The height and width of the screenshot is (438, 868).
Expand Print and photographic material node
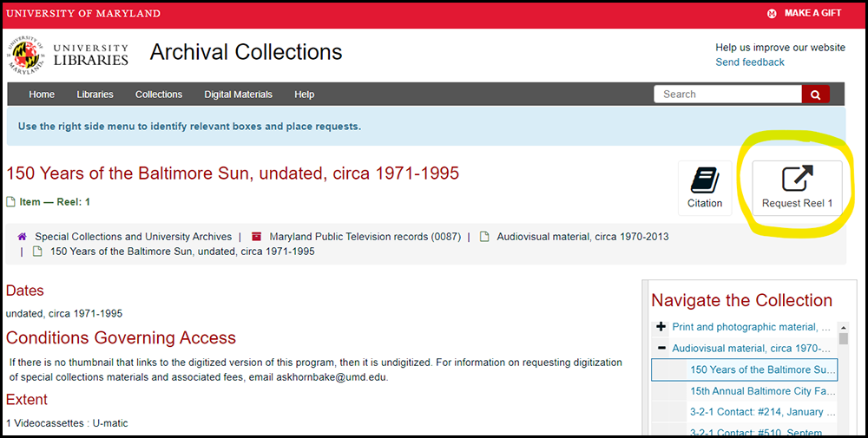click(x=661, y=327)
